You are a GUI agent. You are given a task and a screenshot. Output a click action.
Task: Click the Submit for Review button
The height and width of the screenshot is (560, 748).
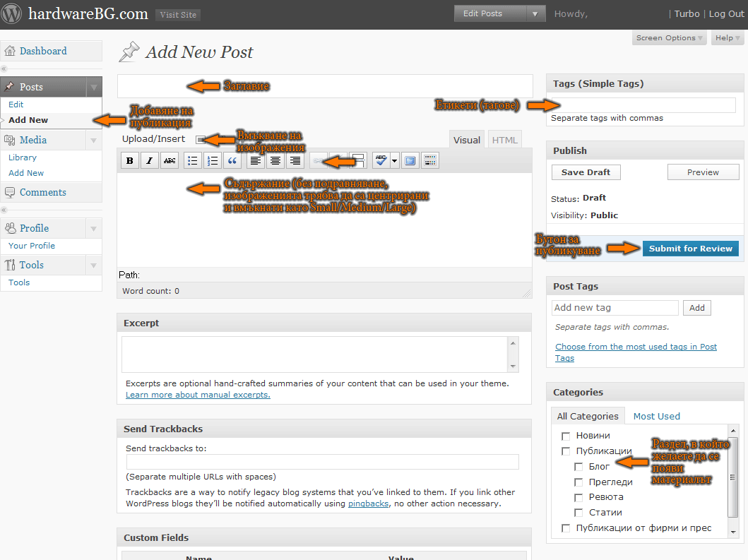(690, 249)
